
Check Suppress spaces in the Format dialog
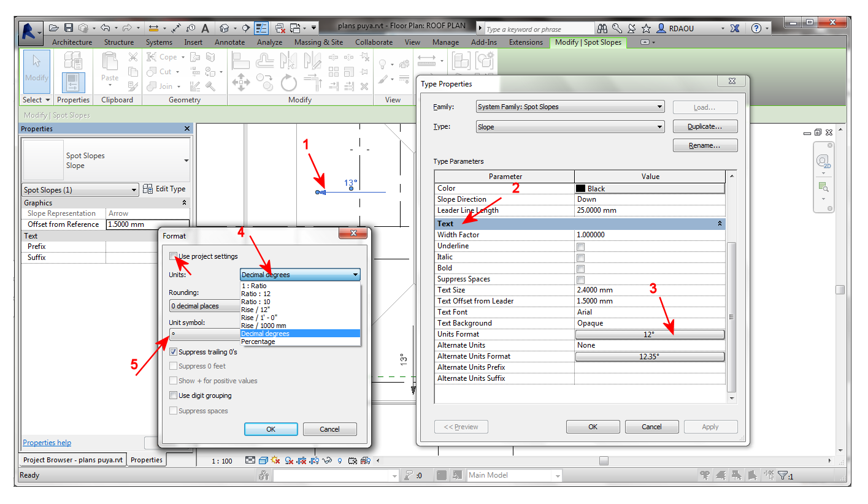point(174,411)
